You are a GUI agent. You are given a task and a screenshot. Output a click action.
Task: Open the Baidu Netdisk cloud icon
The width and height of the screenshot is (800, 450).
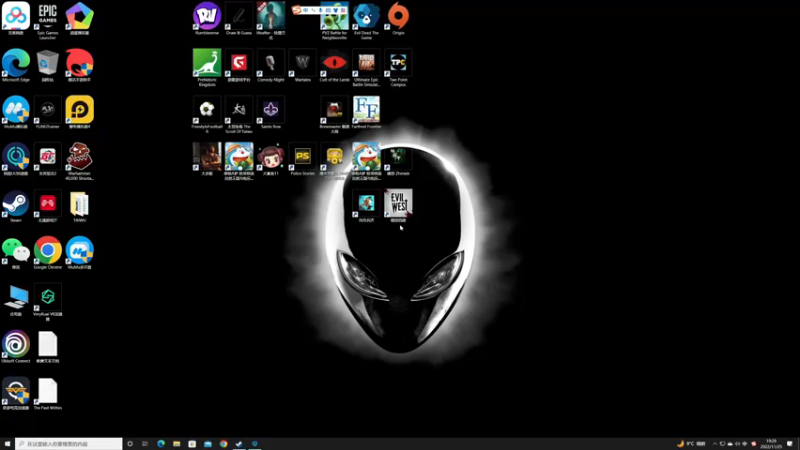coord(16,16)
